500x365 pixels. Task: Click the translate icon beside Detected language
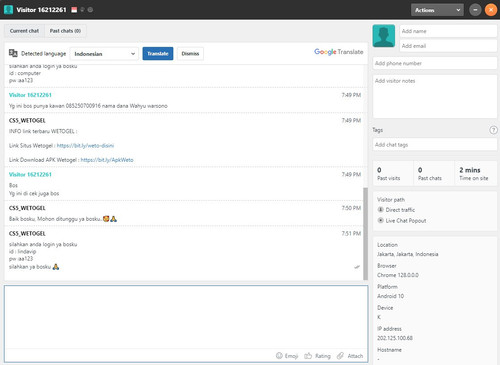(13, 53)
